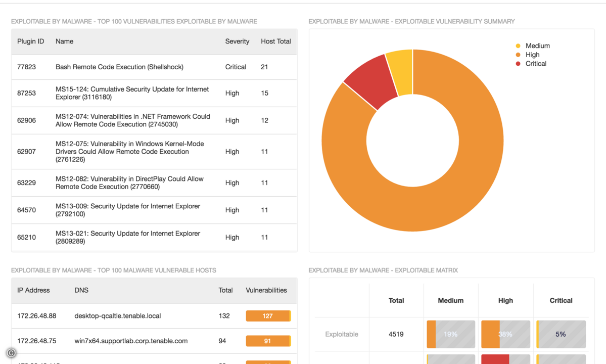Click the orange 127 vulnerabilities bar
Screen dimensions: 606x364
click(268, 315)
